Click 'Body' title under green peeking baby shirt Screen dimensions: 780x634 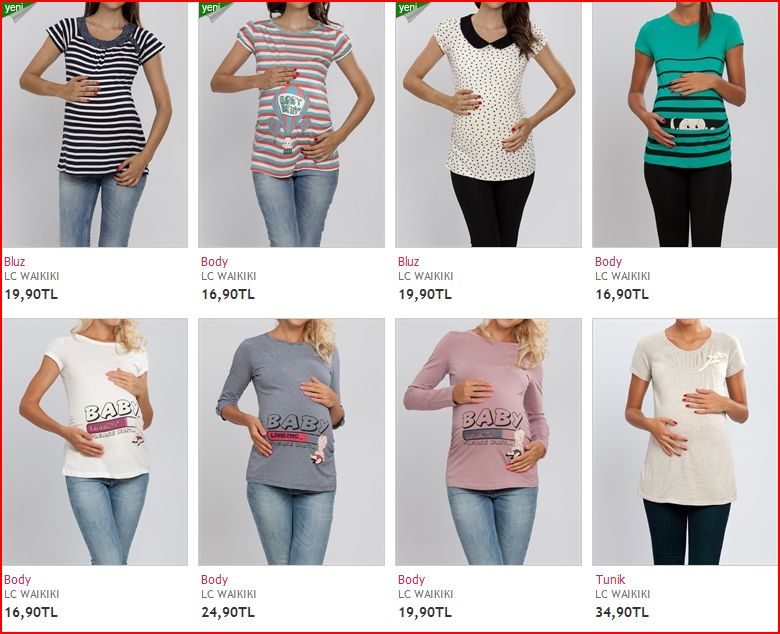point(608,262)
